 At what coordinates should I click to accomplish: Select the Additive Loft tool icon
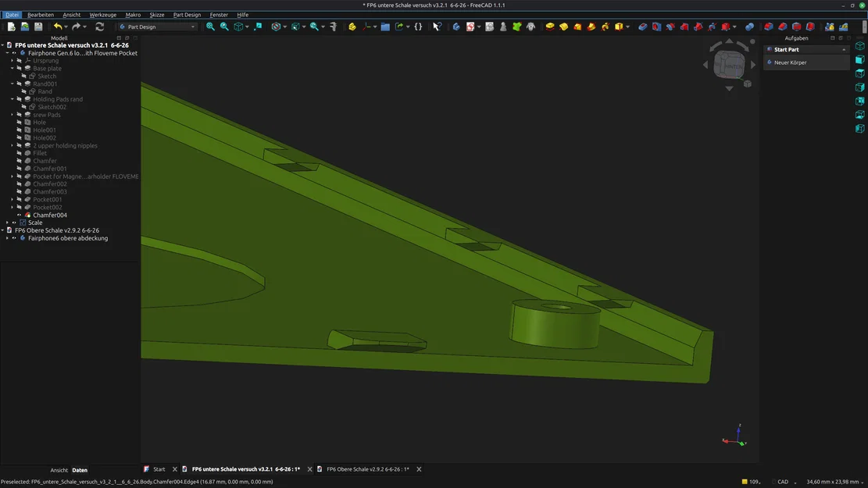point(577,27)
